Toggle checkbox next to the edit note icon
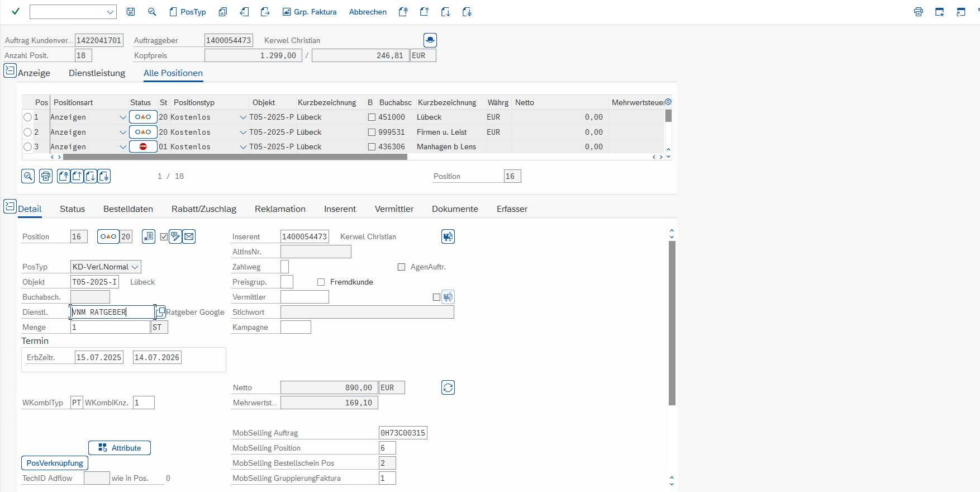The height and width of the screenshot is (492, 980). tap(164, 237)
